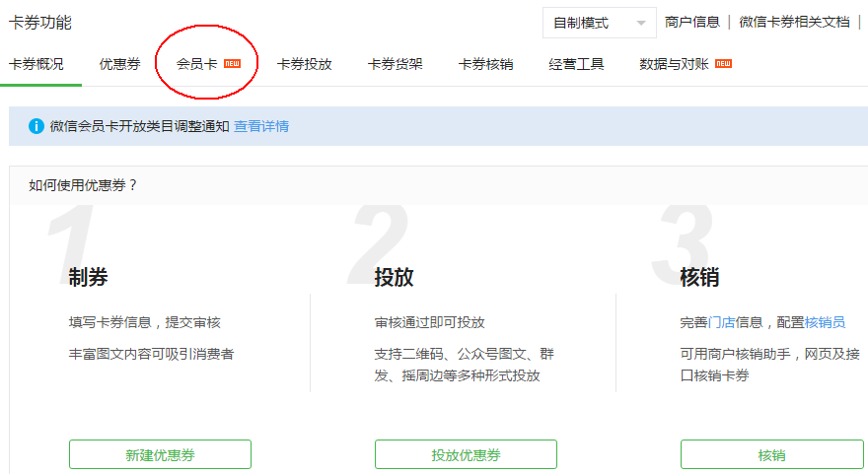This screenshot has height=474, width=868.
Task: Click the blue info icon in notice
Action: [36, 126]
